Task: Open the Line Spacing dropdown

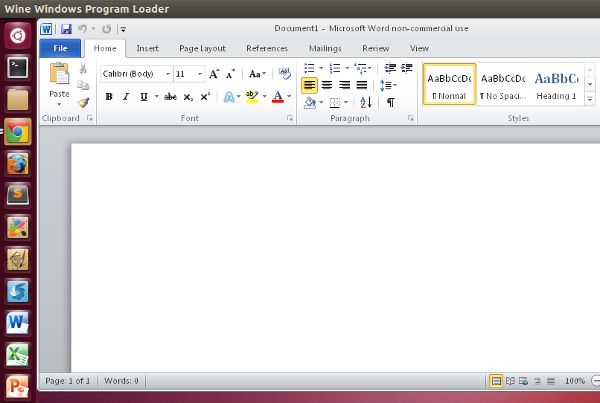Action: tap(388, 85)
